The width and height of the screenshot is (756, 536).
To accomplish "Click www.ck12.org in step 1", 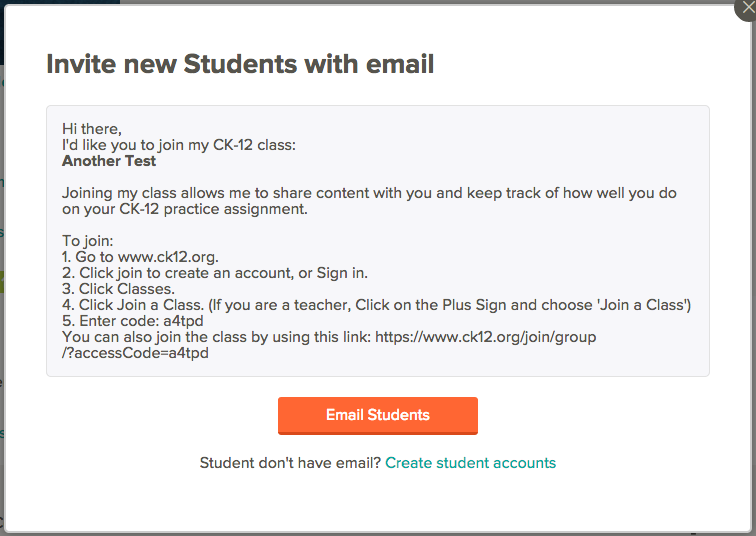I will tap(168, 257).
